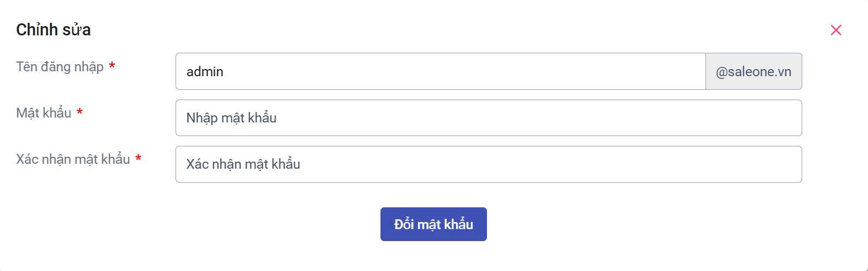Click the Đổi mật khẩu button
Screen dimensions: 868x271
(433, 224)
